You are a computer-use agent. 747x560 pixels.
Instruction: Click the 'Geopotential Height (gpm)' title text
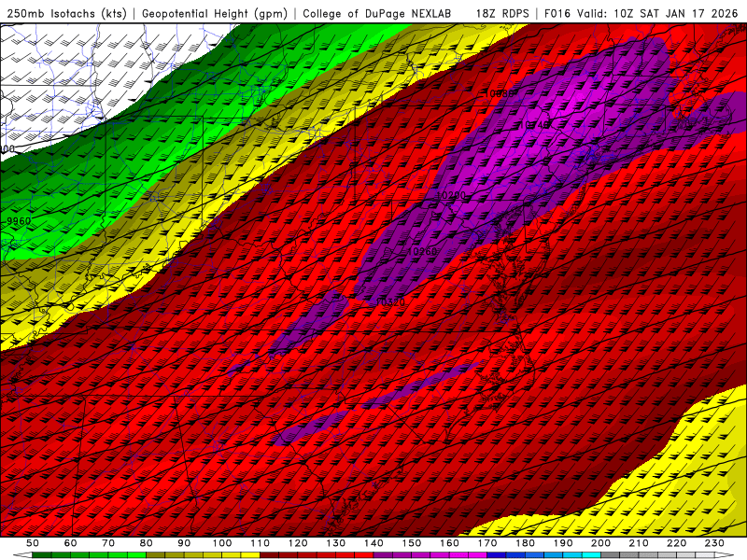[215, 13]
